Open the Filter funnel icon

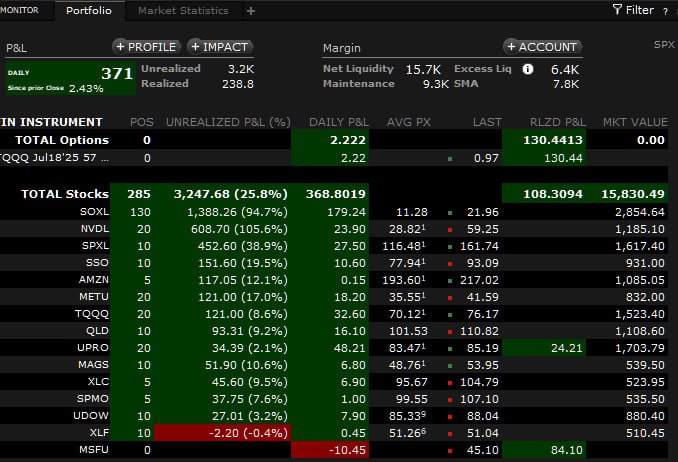point(617,10)
